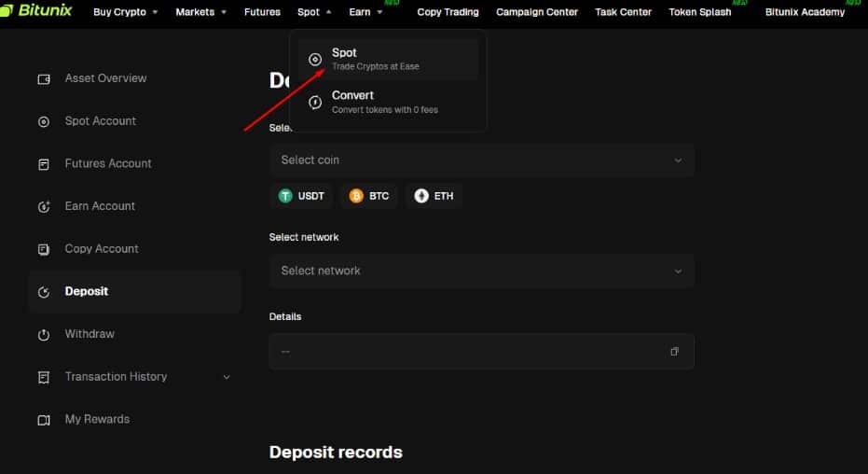Click the Deposit records heading
Screen dimensions: 868x474
tap(336, 453)
